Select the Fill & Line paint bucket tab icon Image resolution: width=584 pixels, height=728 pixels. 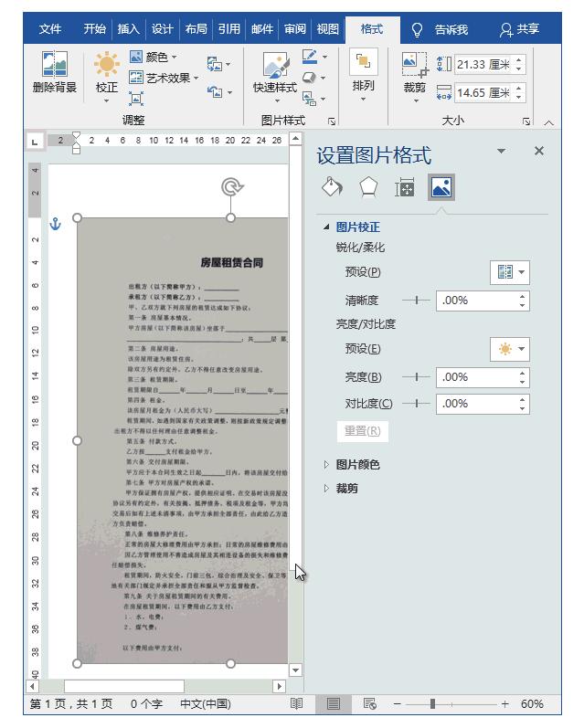click(332, 187)
